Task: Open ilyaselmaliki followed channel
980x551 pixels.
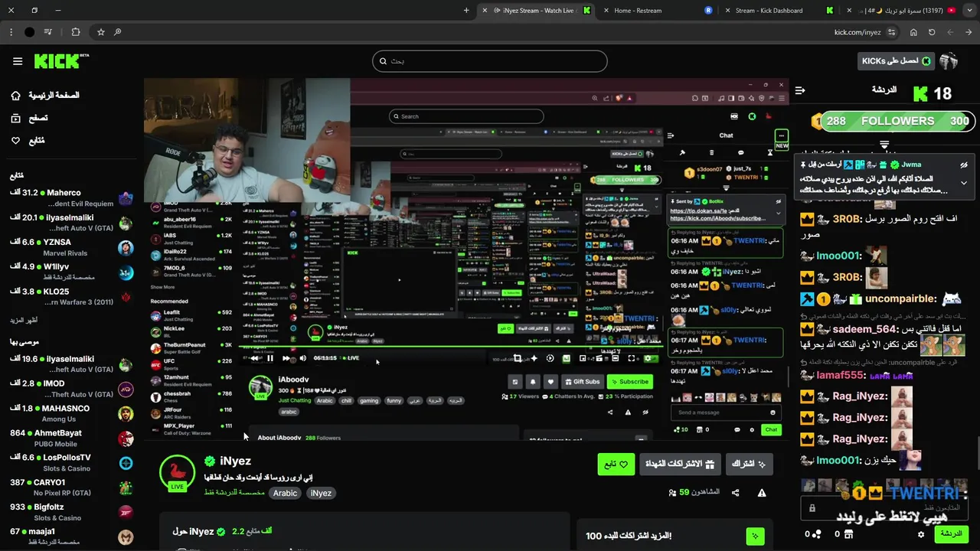Action: point(71,223)
